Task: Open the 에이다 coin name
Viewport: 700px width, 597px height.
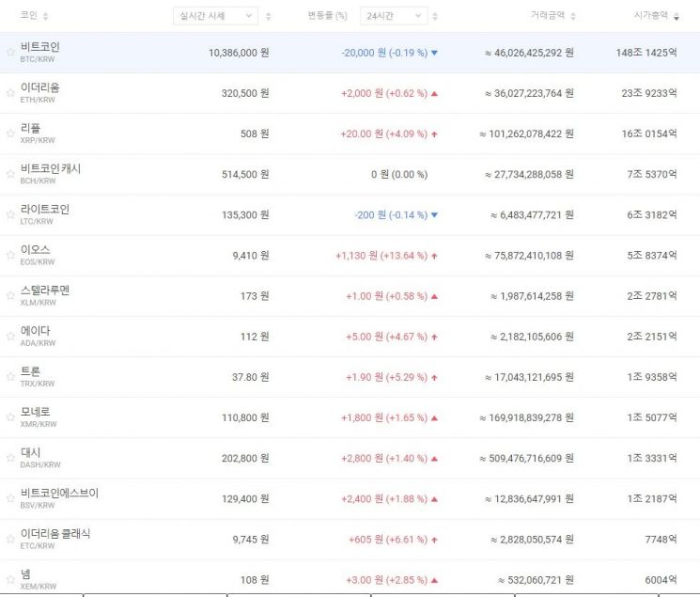Action: 35,331
